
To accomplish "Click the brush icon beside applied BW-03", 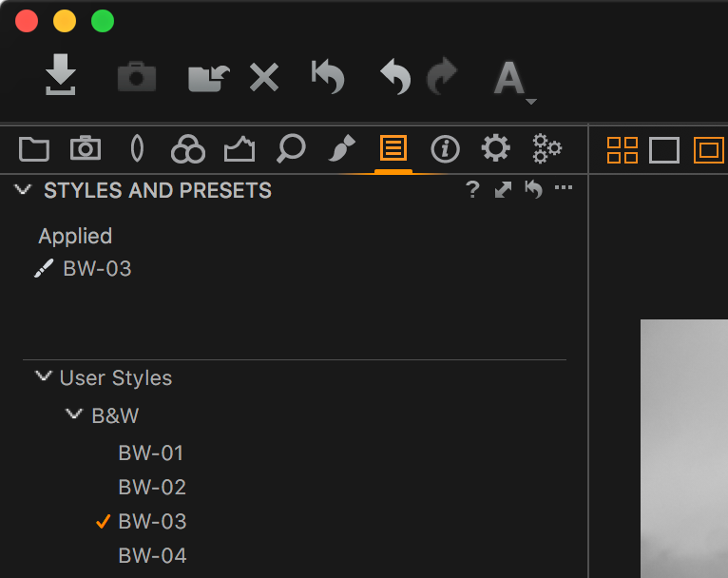I will [x=44, y=268].
